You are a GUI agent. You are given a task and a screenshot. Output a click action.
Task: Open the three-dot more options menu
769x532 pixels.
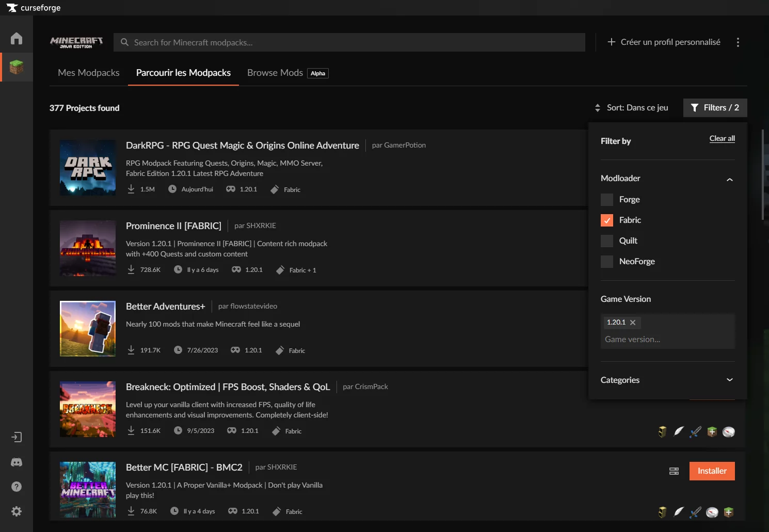point(738,42)
